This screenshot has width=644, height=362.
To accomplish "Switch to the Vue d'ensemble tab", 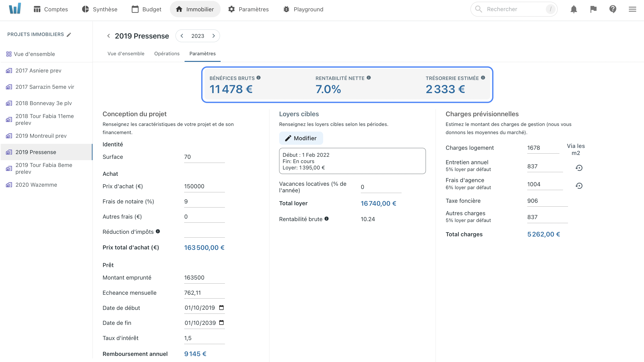I will (x=126, y=53).
